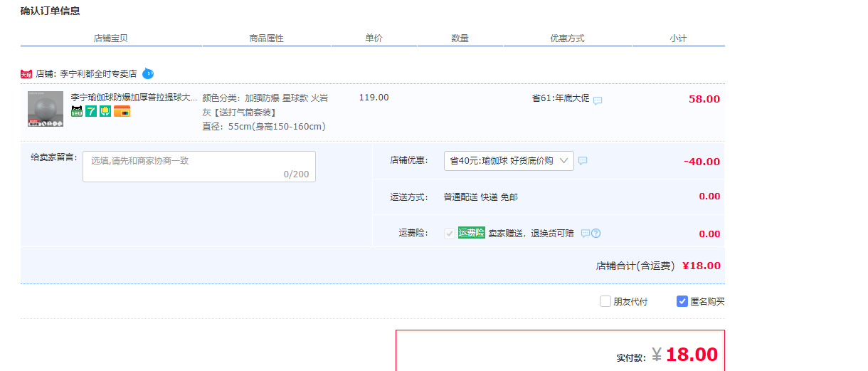
Task: Click the 商品属性 column header
Action: coord(267,38)
